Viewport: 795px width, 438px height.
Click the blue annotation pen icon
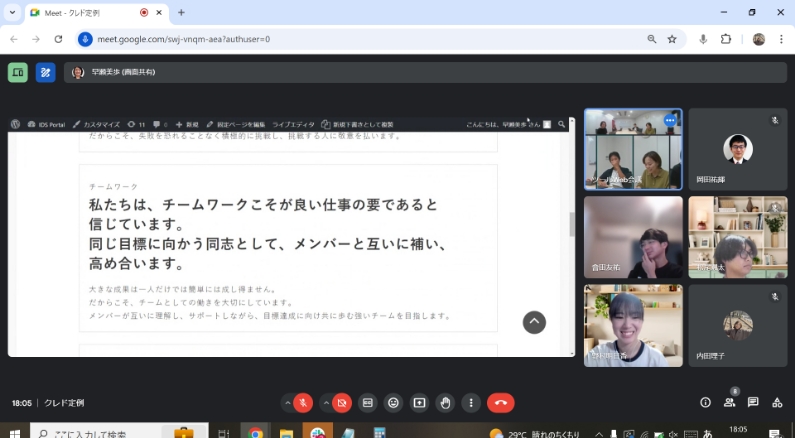pos(46,72)
